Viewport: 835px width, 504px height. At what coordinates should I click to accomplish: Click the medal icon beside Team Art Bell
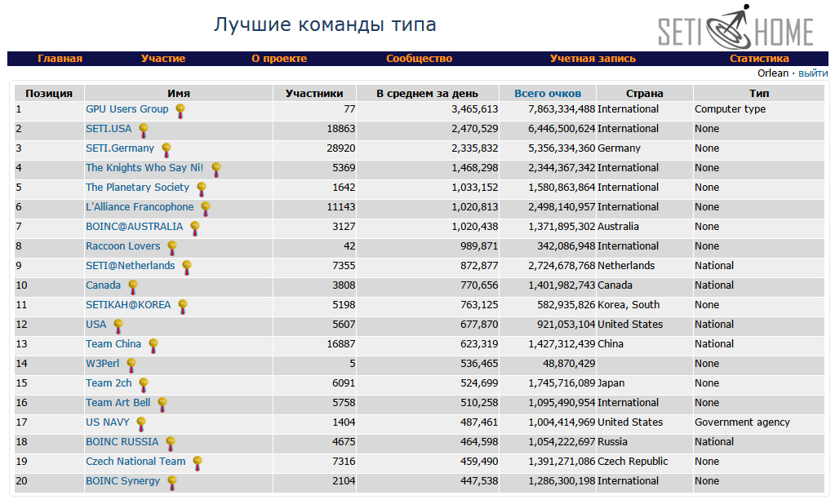pyautogui.click(x=162, y=405)
